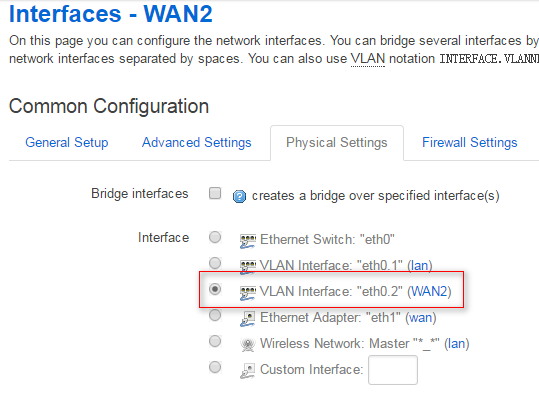The height and width of the screenshot is (400, 539).
Task: Select the Custom Interface radio button
Action: (215, 367)
